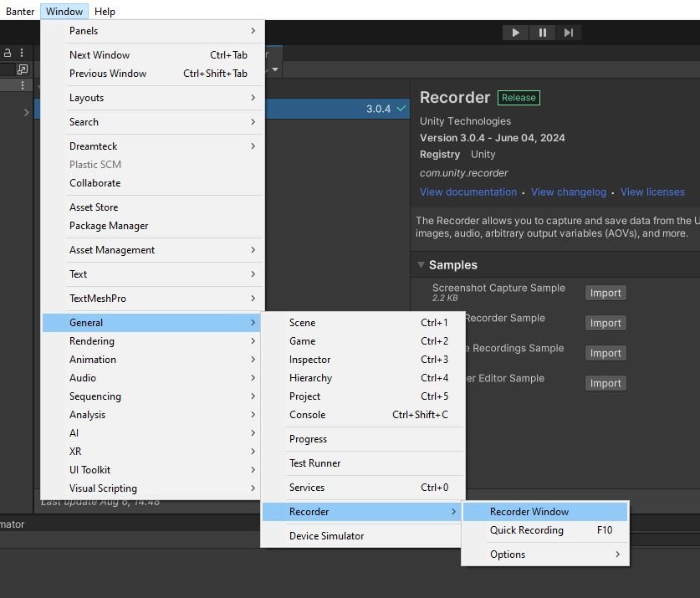
Task: Select the Recorder submenu entry
Action: [x=361, y=512]
